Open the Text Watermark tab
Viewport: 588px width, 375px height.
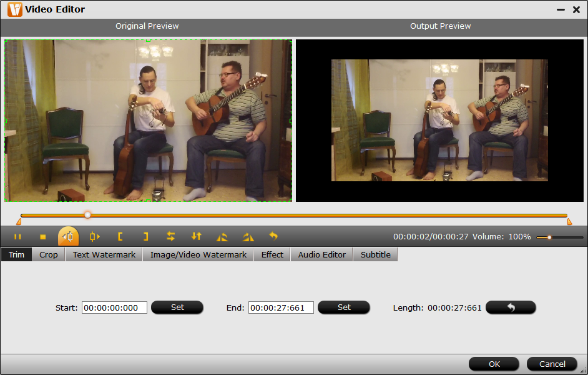tap(104, 254)
